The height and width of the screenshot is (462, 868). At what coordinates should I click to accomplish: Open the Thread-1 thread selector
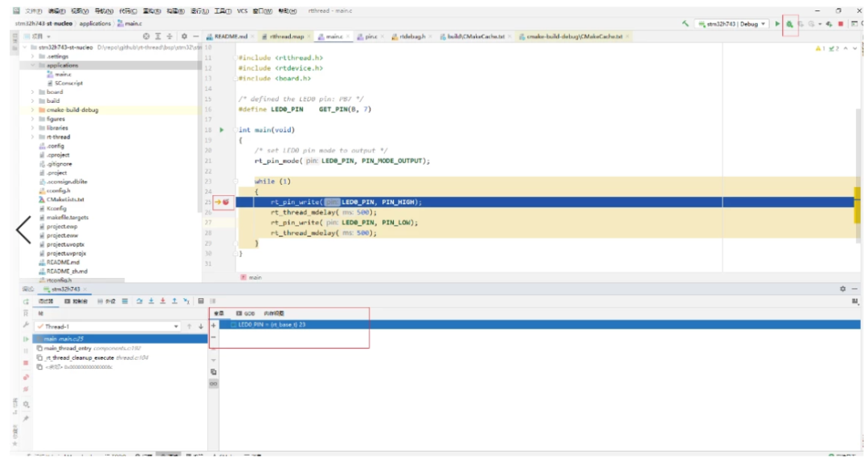[x=107, y=326]
